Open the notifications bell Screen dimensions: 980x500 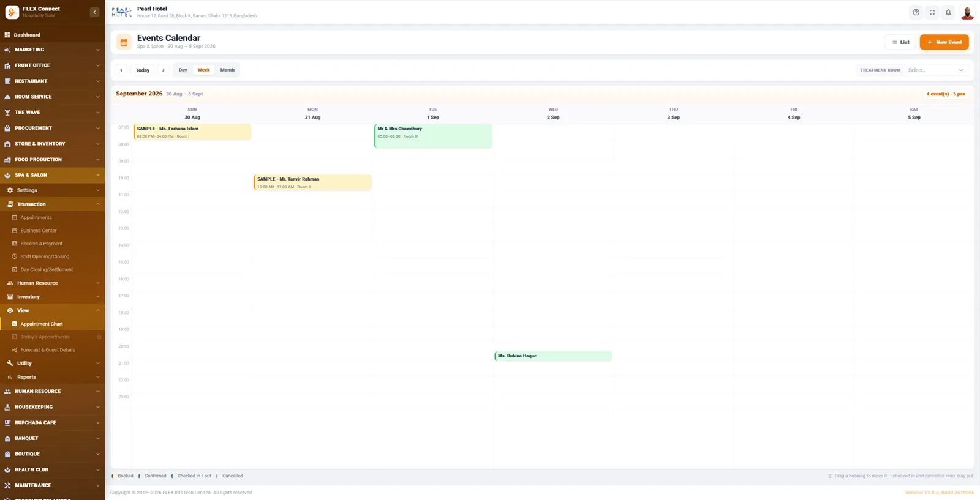[948, 12]
